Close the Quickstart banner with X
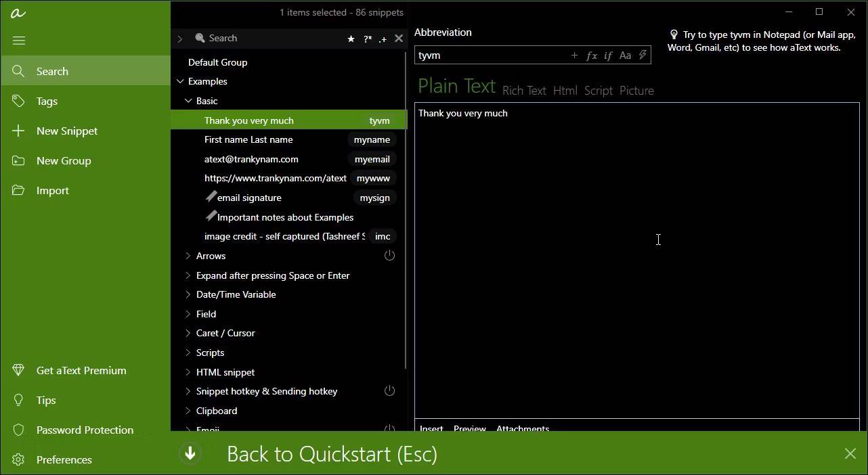The image size is (868, 475). click(850, 453)
